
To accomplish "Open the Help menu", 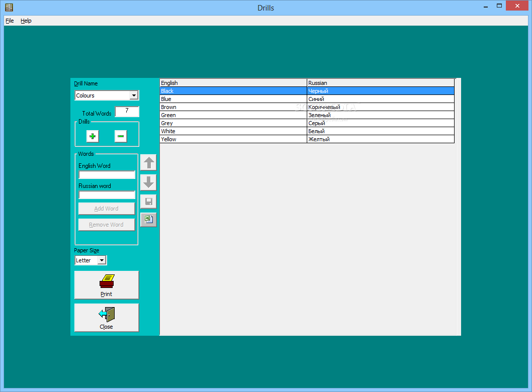I will pyautogui.click(x=26, y=21).
